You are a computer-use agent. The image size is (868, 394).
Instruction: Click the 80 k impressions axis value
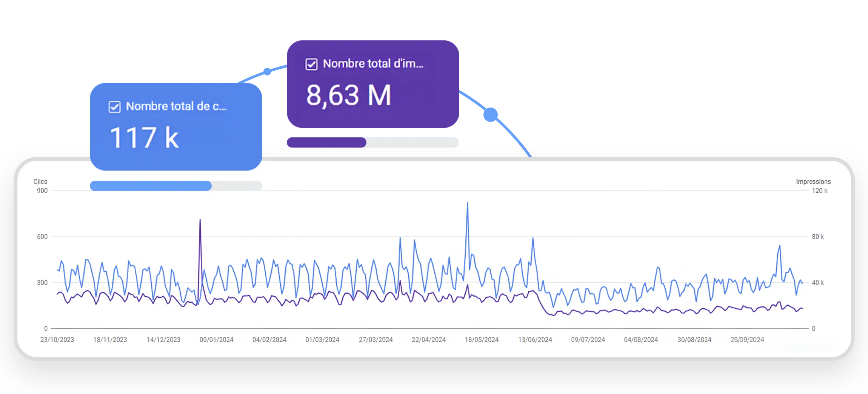[818, 237]
